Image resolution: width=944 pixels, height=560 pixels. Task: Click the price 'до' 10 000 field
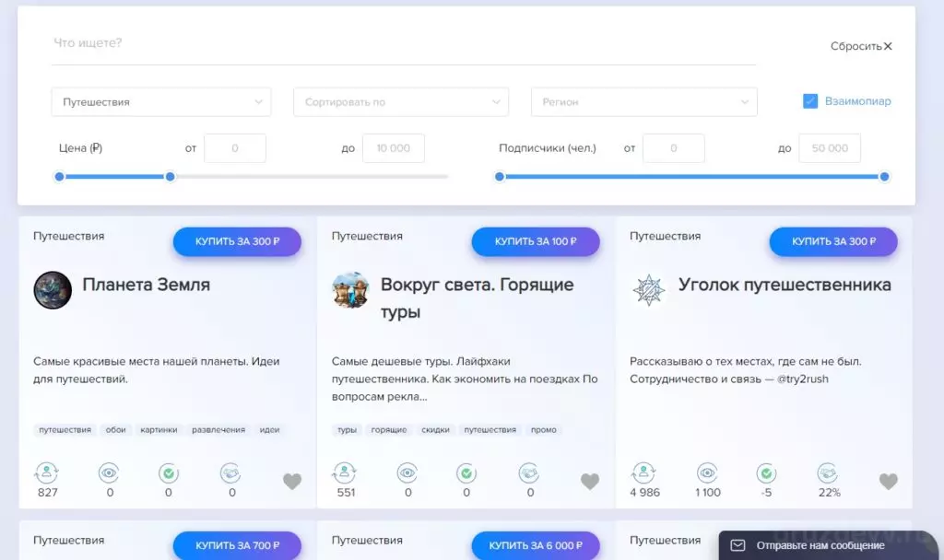pyautogui.click(x=393, y=148)
